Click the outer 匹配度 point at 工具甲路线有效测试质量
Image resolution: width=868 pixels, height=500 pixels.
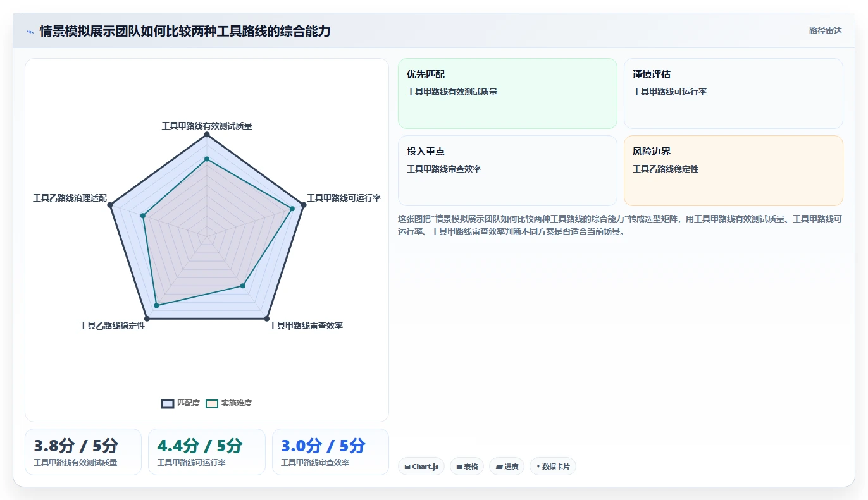pyautogui.click(x=207, y=135)
